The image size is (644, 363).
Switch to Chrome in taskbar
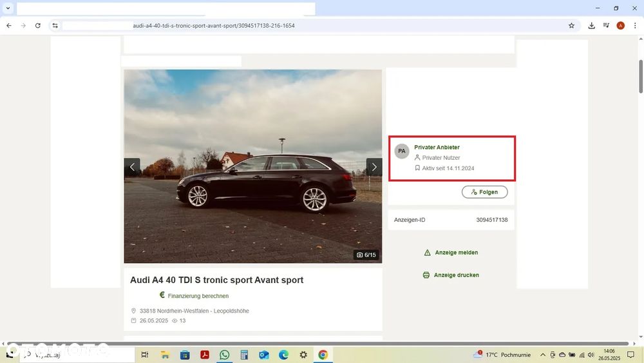point(323,355)
